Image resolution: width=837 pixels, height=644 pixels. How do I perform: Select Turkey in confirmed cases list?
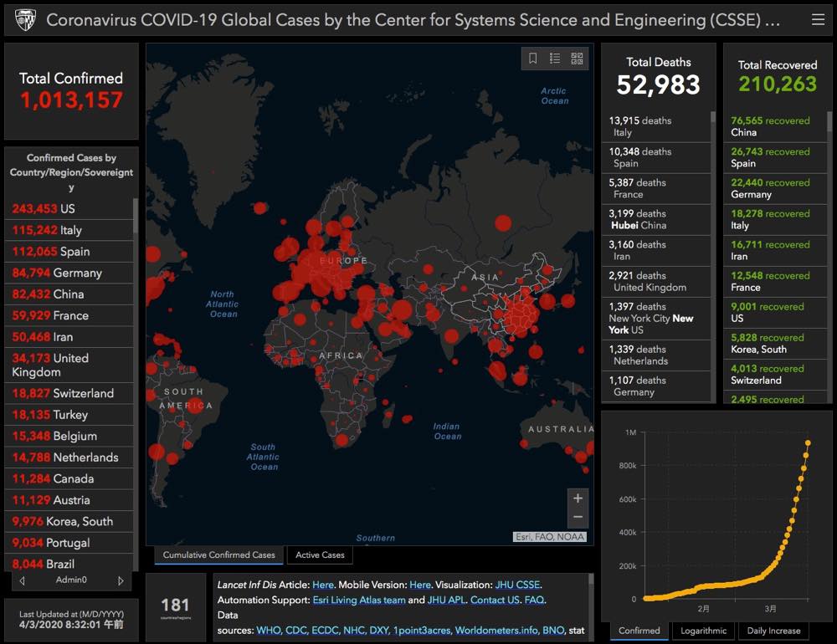[x=69, y=415]
